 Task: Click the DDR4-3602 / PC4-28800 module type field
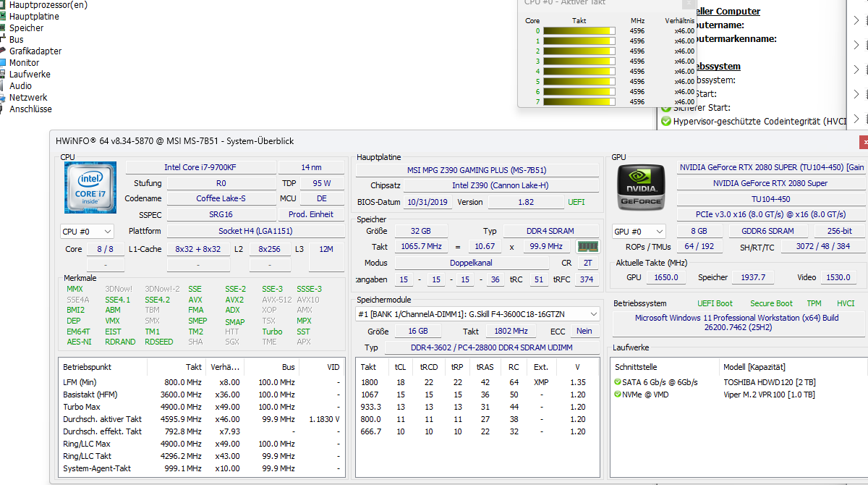[492, 347]
